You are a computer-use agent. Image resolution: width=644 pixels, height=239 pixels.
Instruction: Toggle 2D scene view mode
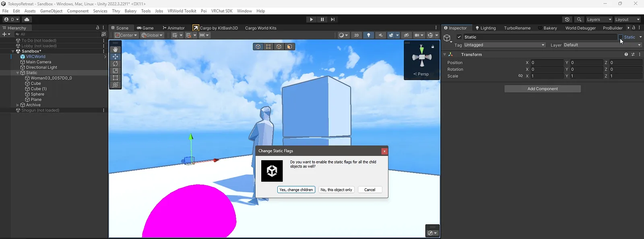coord(356,35)
